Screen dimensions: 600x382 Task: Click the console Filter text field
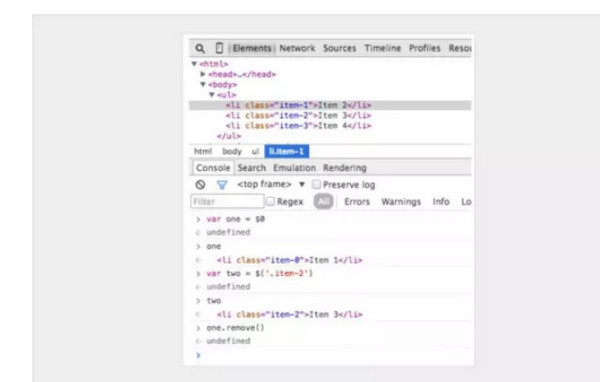tap(227, 201)
